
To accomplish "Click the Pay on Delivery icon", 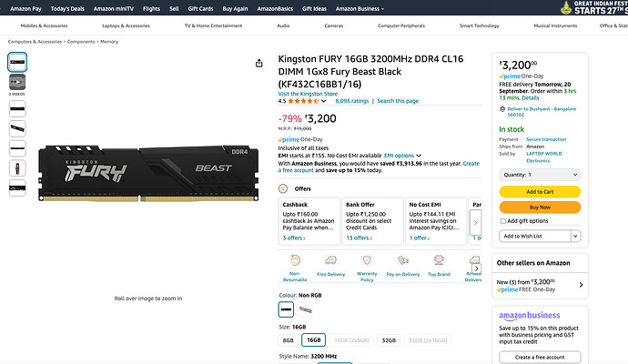I will pos(403,260).
